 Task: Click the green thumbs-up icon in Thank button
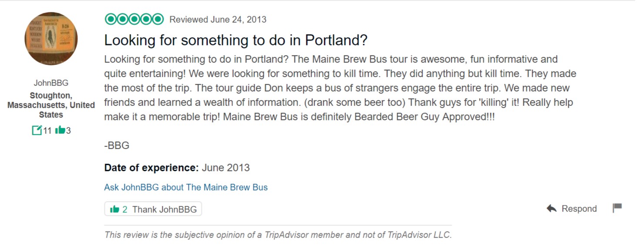click(114, 209)
